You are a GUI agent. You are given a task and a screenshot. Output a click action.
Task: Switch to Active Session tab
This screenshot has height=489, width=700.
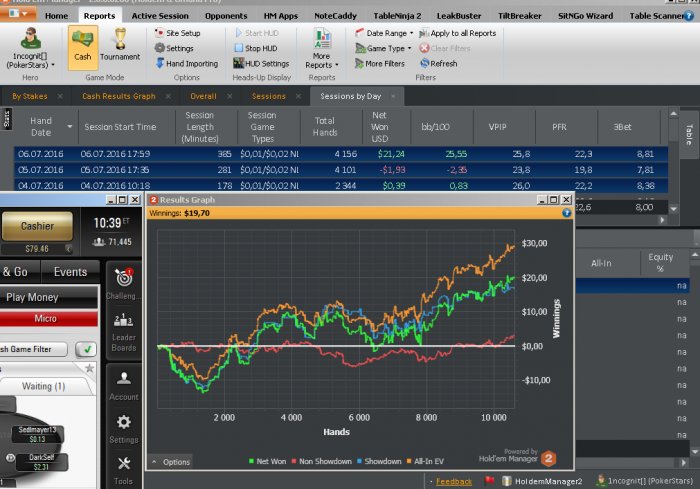coord(160,16)
